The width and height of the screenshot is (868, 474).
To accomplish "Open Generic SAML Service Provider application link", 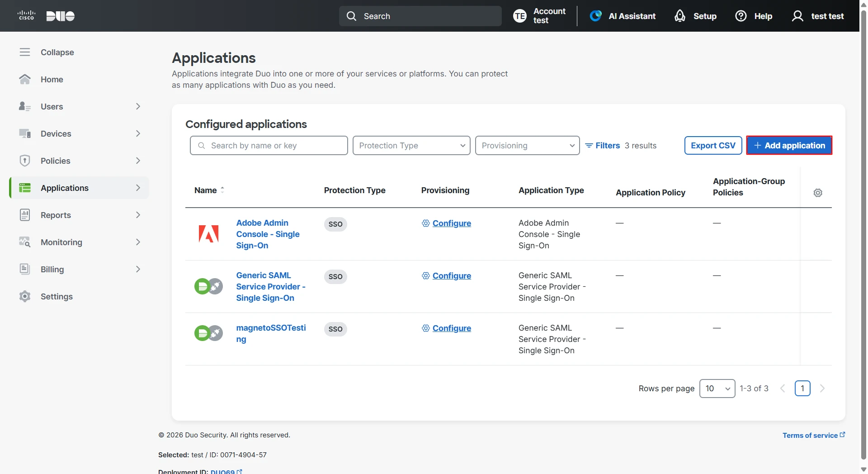I will 271,287.
